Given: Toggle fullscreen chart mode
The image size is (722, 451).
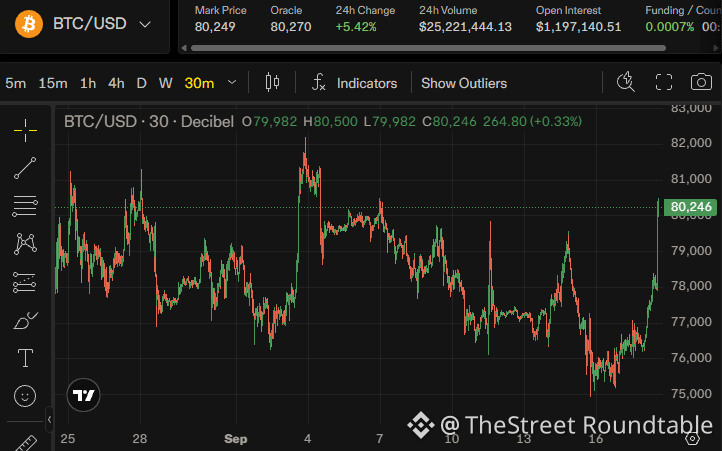Looking at the screenshot, I should pyautogui.click(x=664, y=82).
